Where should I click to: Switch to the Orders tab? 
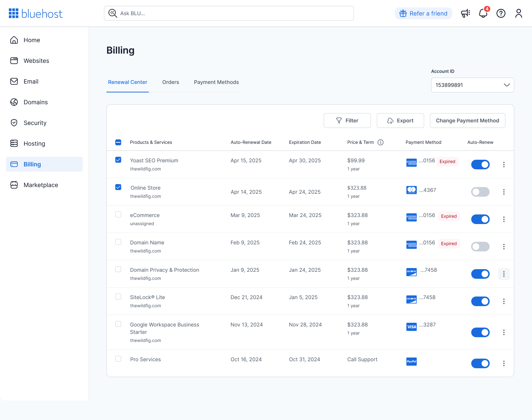170,82
